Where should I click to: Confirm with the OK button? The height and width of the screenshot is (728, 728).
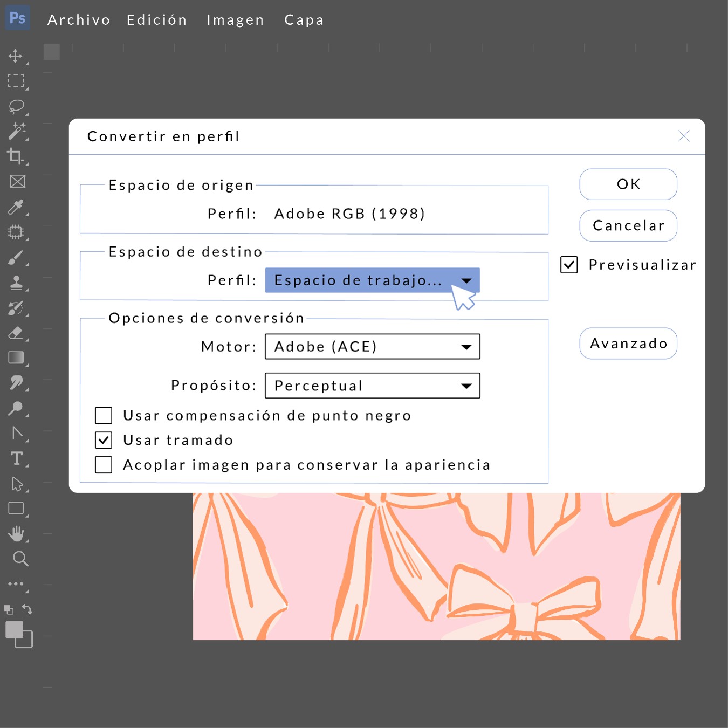[x=628, y=184]
